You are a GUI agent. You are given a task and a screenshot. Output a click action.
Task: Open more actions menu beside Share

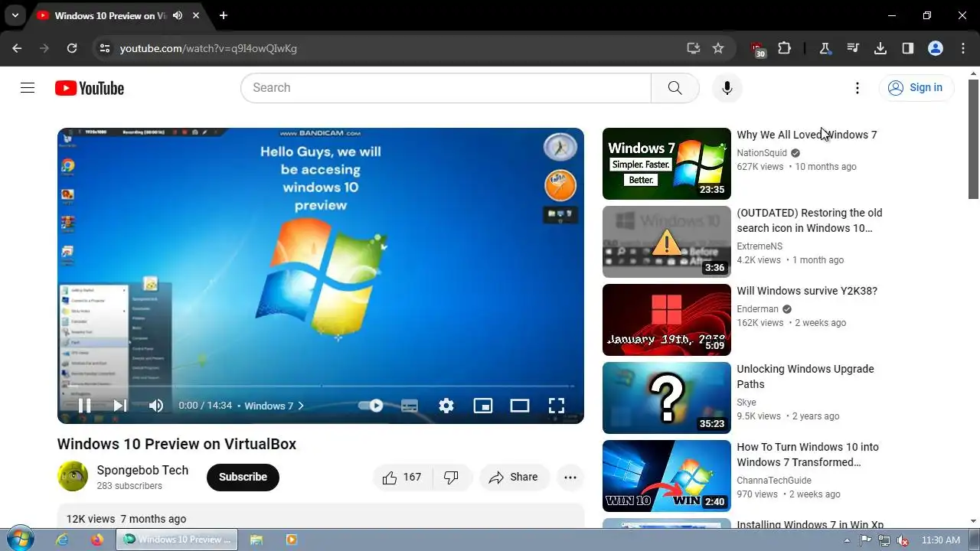pos(570,477)
